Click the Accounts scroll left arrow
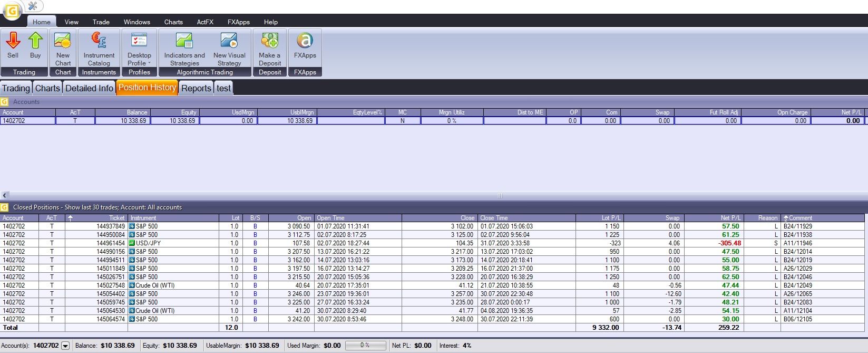Image resolution: width=868 pixels, height=353 pixels. [5, 196]
